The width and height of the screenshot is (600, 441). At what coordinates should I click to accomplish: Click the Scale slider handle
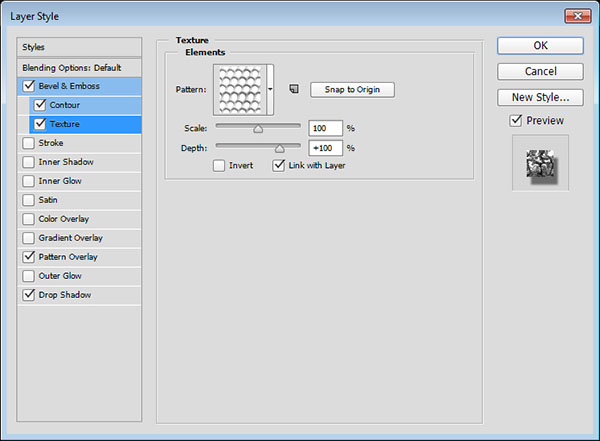258,129
